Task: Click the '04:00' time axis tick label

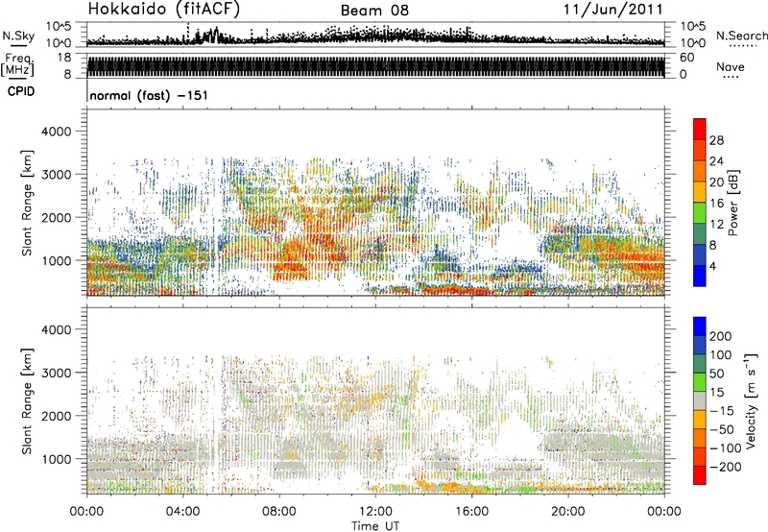Action: [x=183, y=512]
